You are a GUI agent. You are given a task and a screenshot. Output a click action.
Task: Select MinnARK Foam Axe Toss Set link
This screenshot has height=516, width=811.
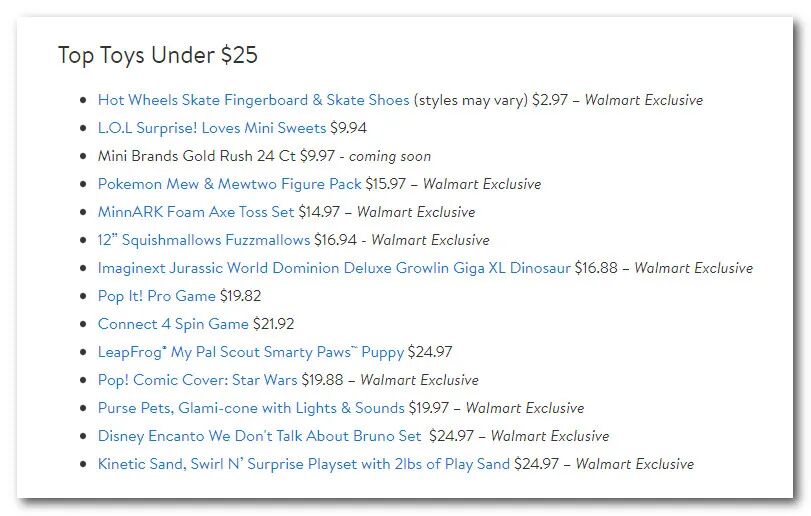tap(196, 212)
